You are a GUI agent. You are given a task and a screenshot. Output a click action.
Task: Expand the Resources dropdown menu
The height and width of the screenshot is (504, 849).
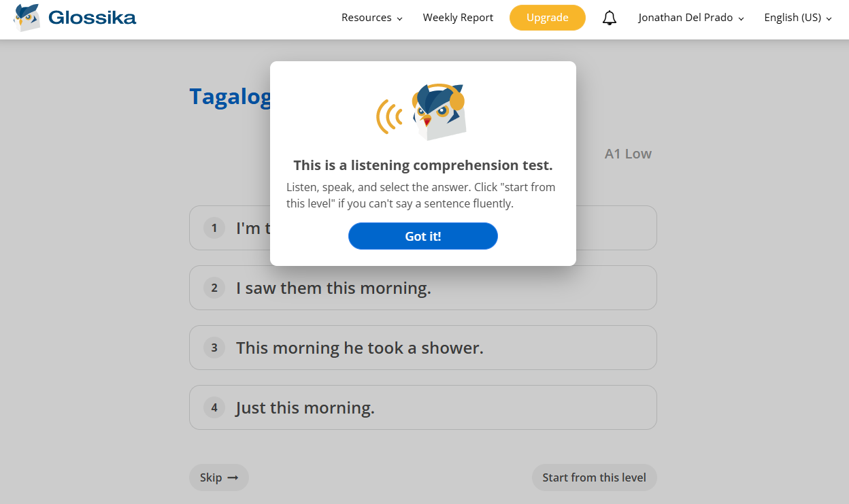coord(372,18)
